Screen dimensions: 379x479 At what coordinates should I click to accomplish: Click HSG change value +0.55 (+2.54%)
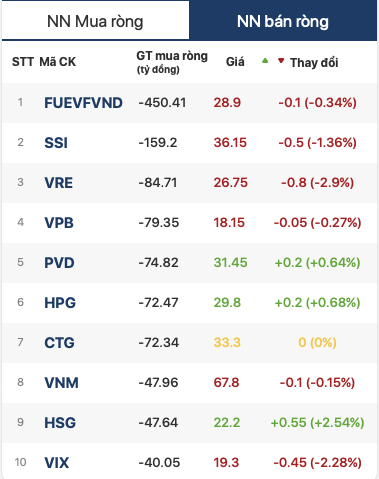tap(317, 423)
